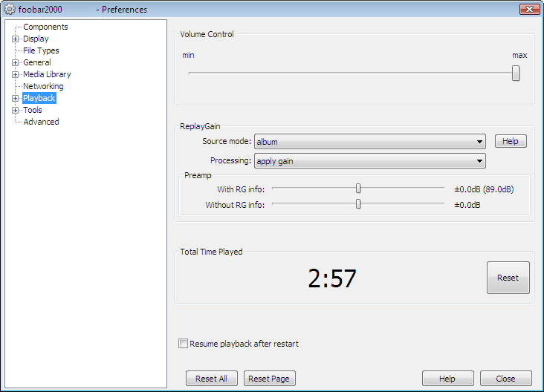Click the foobar2000 gear icon in title bar
544x392 pixels.
pos(10,10)
